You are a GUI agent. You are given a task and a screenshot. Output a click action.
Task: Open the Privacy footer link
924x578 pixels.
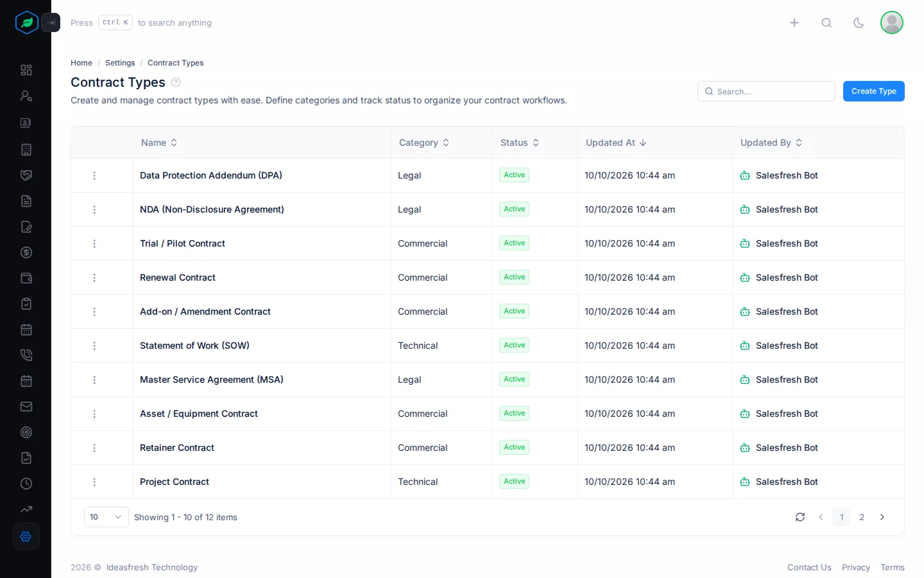[856, 567]
